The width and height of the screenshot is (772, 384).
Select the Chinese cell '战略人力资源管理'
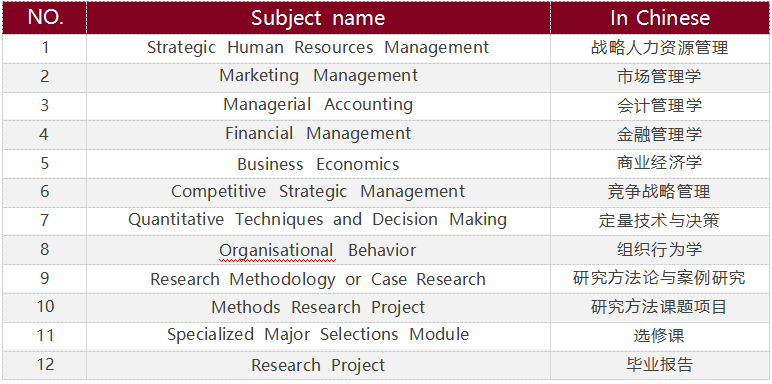click(x=660, y=48)
